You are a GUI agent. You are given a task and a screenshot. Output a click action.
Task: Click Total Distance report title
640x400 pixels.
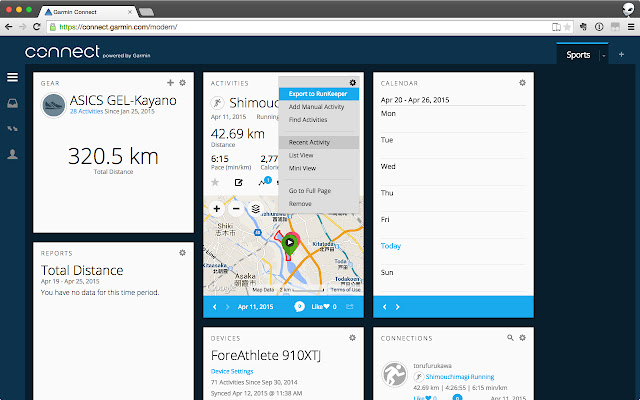[82, 270]
